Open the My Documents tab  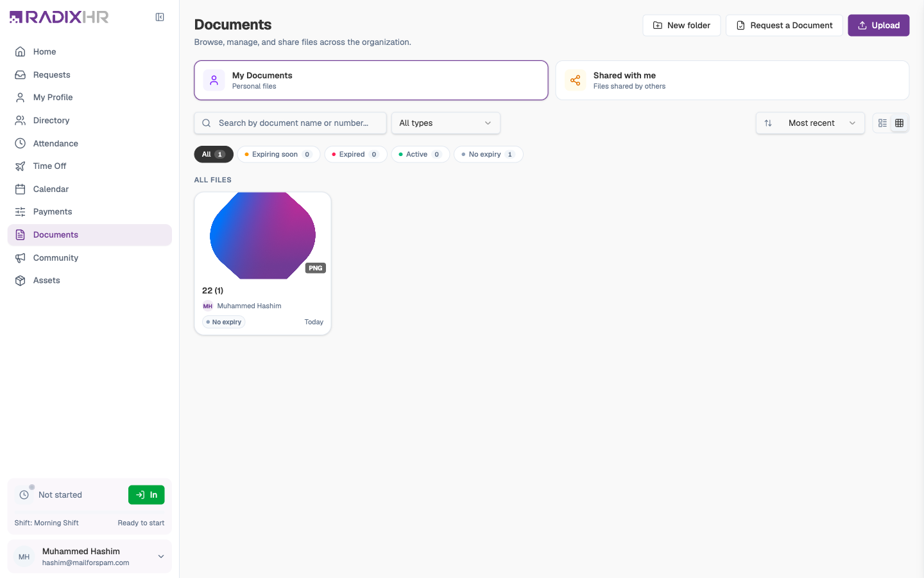[371, 80]
